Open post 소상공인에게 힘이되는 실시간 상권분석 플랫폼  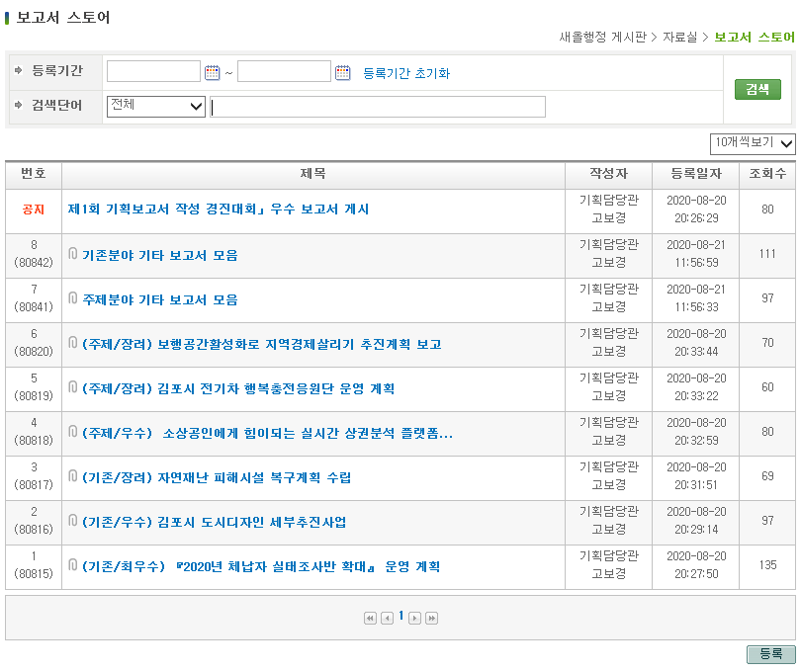(267, 434)
